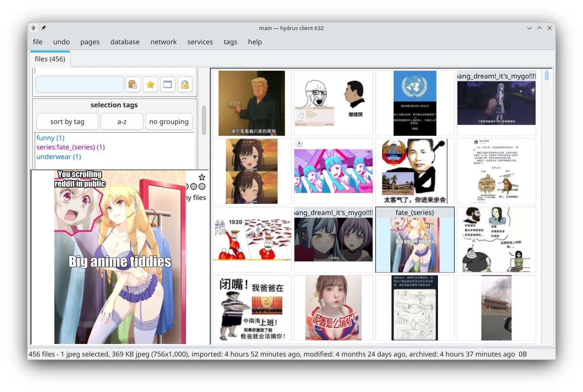Open the database menu
583x392 pixels.
pos(125,42)
